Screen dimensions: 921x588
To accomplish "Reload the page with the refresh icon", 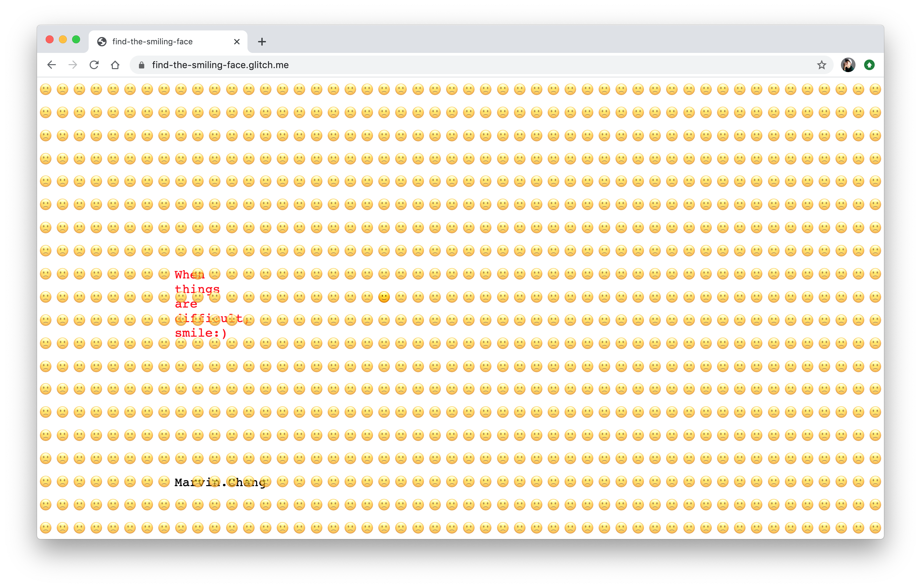I will (94, 65).
